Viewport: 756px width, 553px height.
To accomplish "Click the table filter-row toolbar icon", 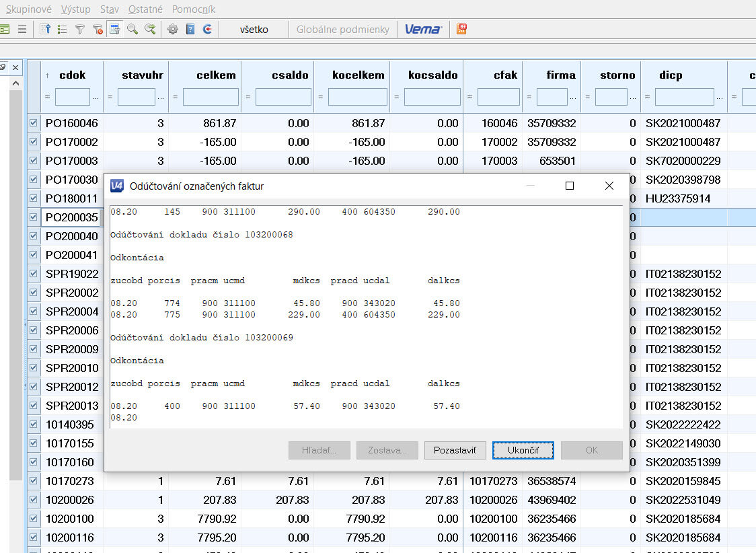I will coord(115,30).
